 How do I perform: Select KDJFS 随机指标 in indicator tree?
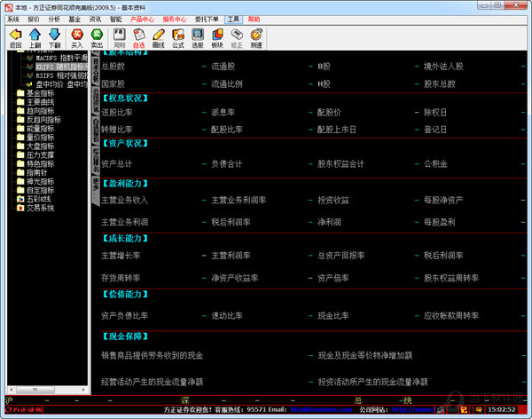coord(60,67)
